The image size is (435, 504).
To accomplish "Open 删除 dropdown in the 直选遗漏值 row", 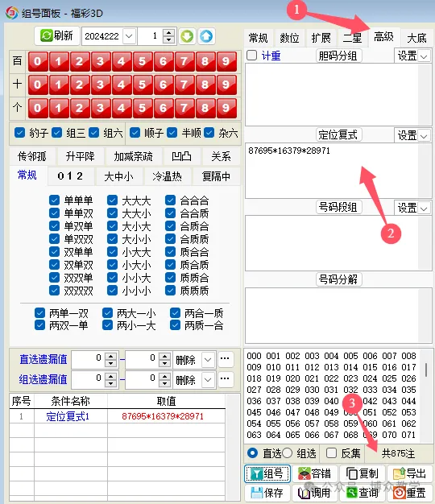I will tap(208, 360).
